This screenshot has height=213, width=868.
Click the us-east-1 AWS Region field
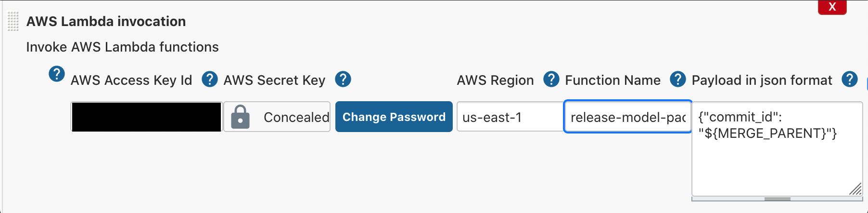(x=509, y=117)
